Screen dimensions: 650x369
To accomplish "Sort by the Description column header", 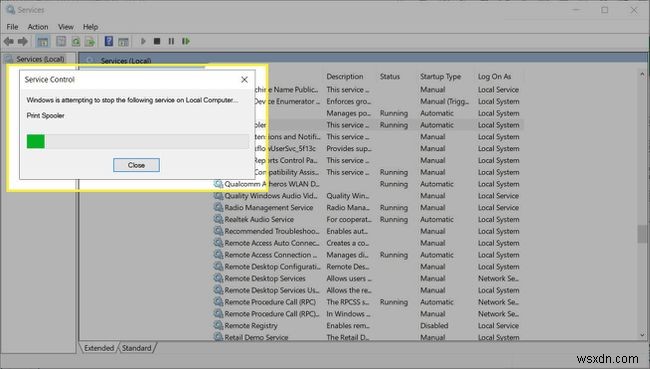I will [x=344, y=77].
